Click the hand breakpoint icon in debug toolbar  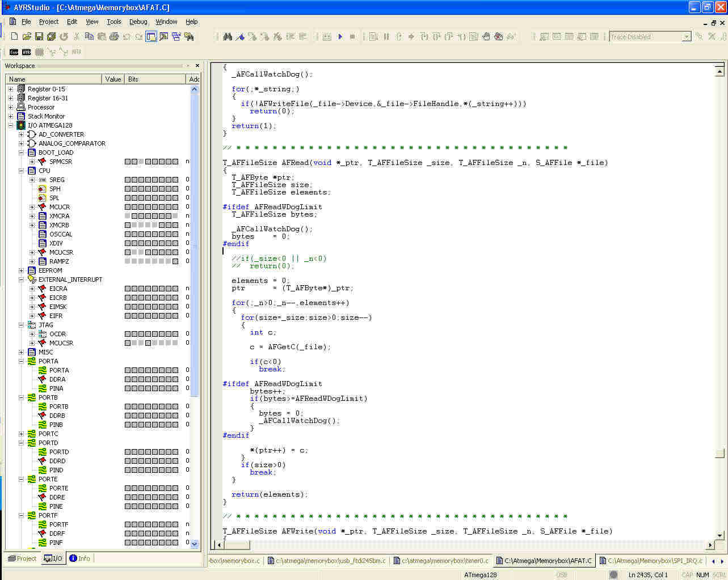[x=486, y=36]
